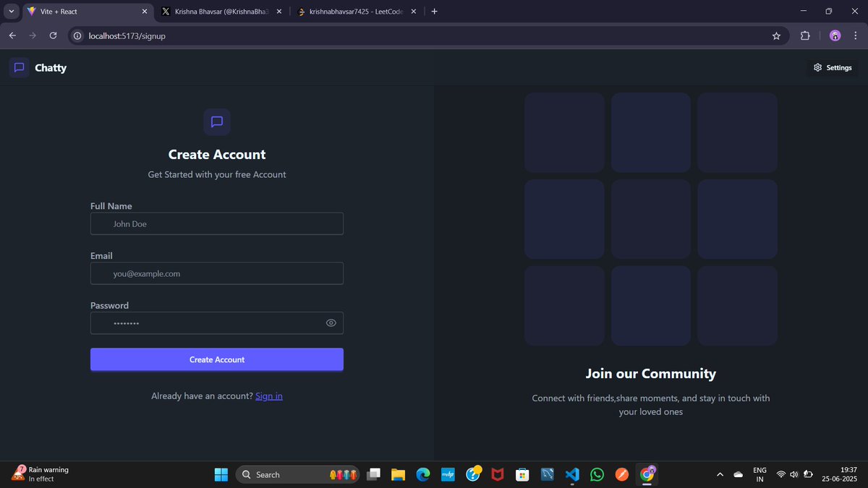868x488 pixels.
Task: Reload the page using the refresh icon
Action: [x=52, y=35]
